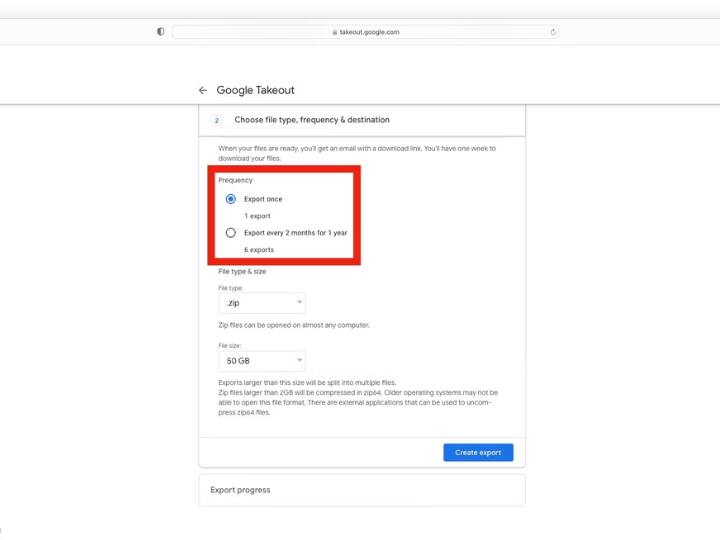This screenshot has height=540, width=720.
Task: Open the .zip file type dropdown
Action: [262, 303]
